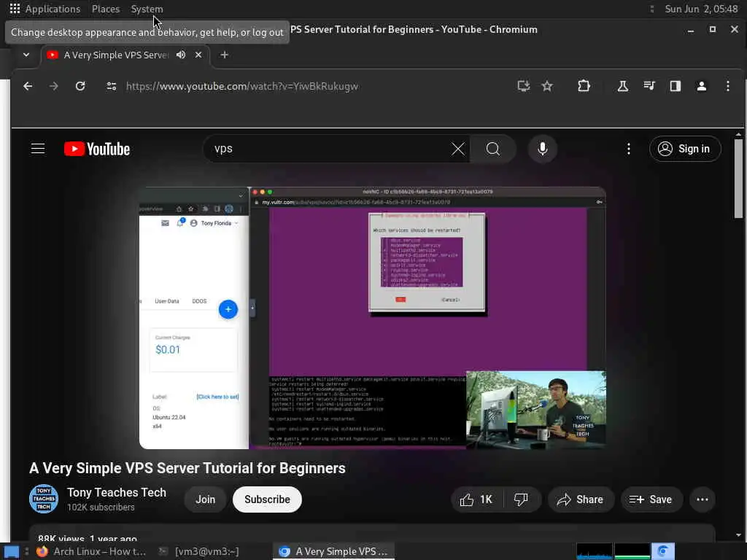
Task: Go forward in browser history
Action: [54, 86]
